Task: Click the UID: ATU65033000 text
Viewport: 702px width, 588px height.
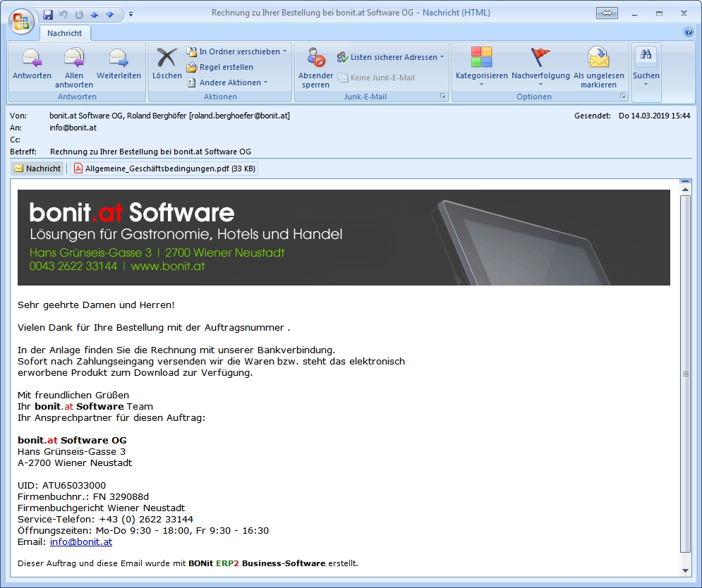Action: [62, 486]
